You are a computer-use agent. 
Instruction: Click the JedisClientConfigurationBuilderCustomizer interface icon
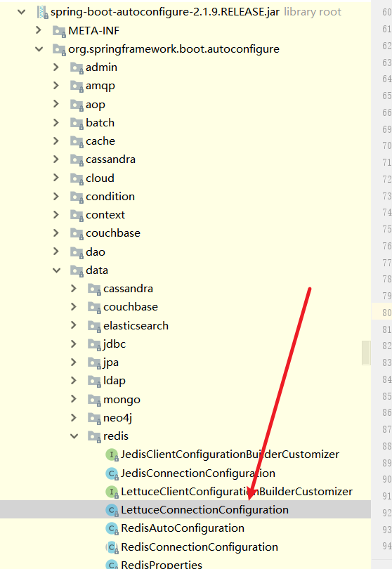coord(112,454)
